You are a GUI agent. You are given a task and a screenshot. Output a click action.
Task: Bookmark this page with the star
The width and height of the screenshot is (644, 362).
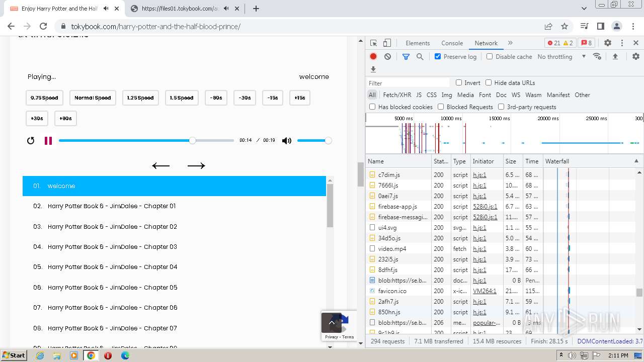565,26
